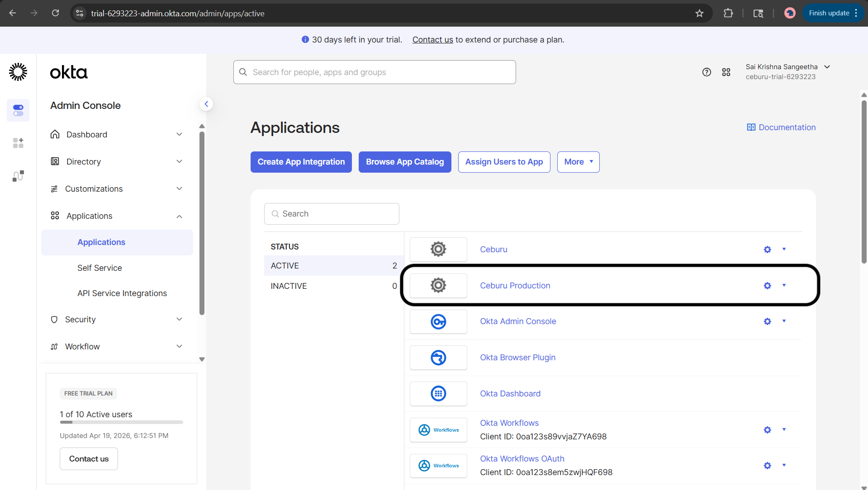Open the Admin Console toggle icon in left rail
868x490 pixels.
(18, 110)
